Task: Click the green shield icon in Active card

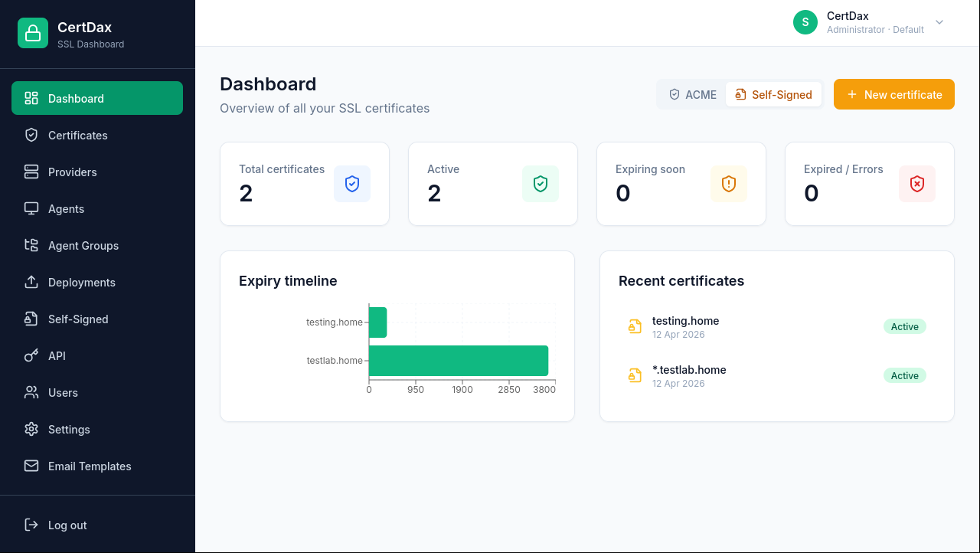Action: (x=541, y=184)
